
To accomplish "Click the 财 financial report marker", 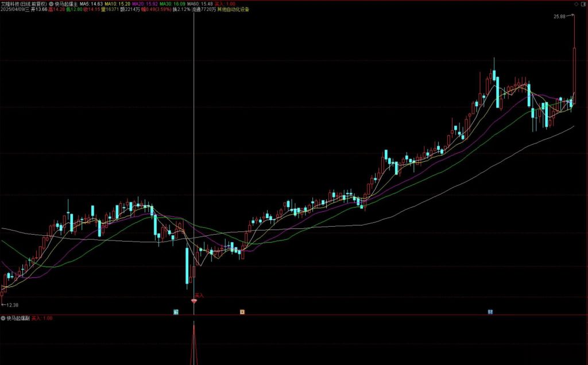I will tap(490, 312).
